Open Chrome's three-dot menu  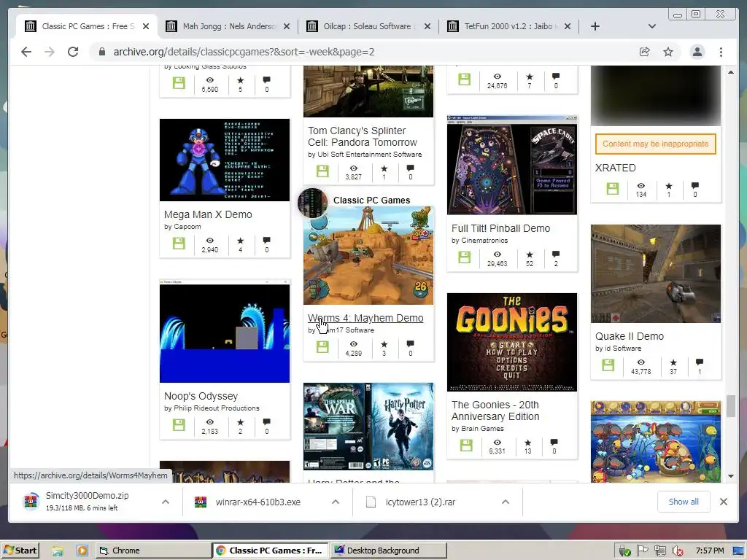tap(721, 52)
